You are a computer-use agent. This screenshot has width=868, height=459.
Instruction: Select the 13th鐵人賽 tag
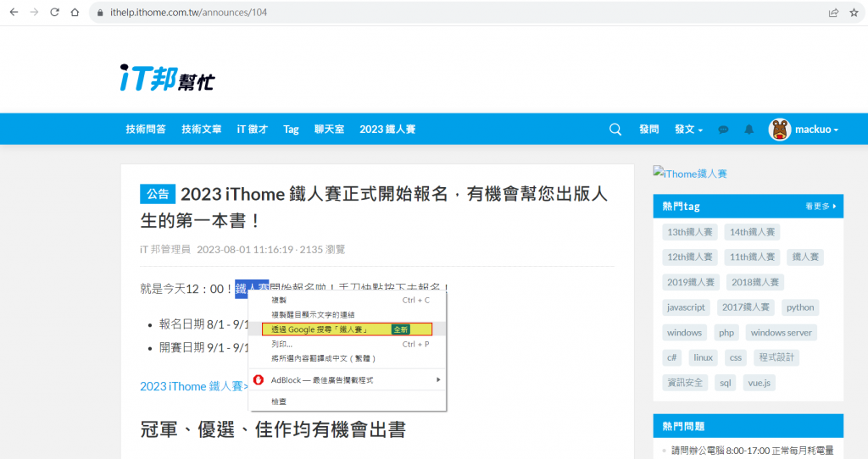(x=690, y=232)
